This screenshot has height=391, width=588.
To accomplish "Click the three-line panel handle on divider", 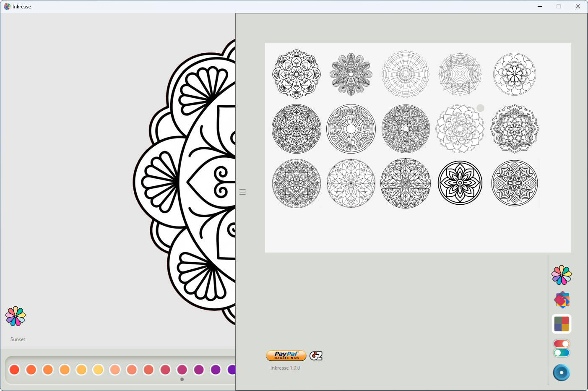I will coord(242,192).
